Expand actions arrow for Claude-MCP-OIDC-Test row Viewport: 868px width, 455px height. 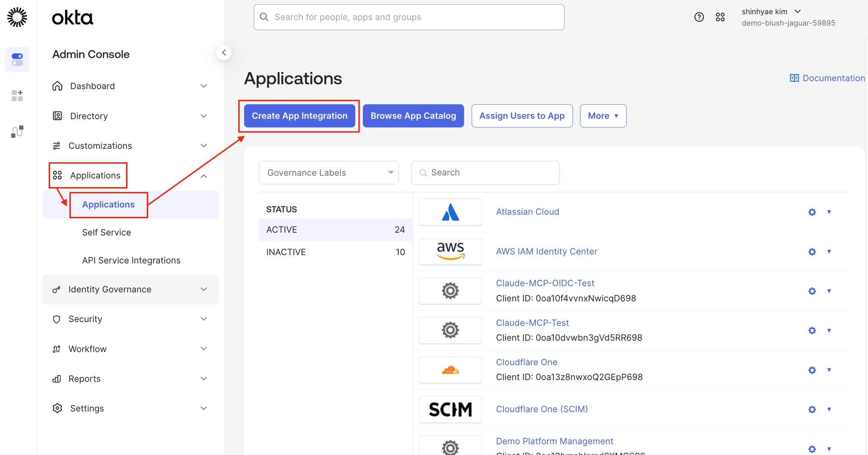tap(829, 291)
